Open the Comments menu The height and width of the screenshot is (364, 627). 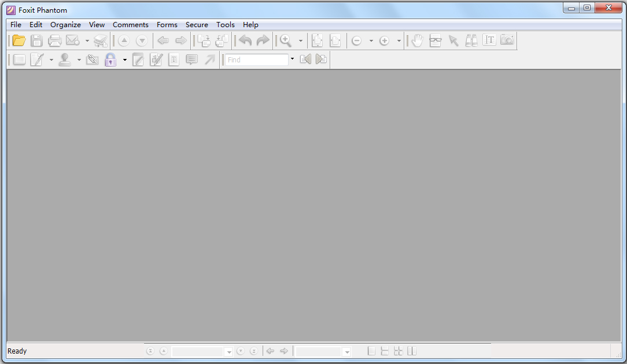pos(130,25)
